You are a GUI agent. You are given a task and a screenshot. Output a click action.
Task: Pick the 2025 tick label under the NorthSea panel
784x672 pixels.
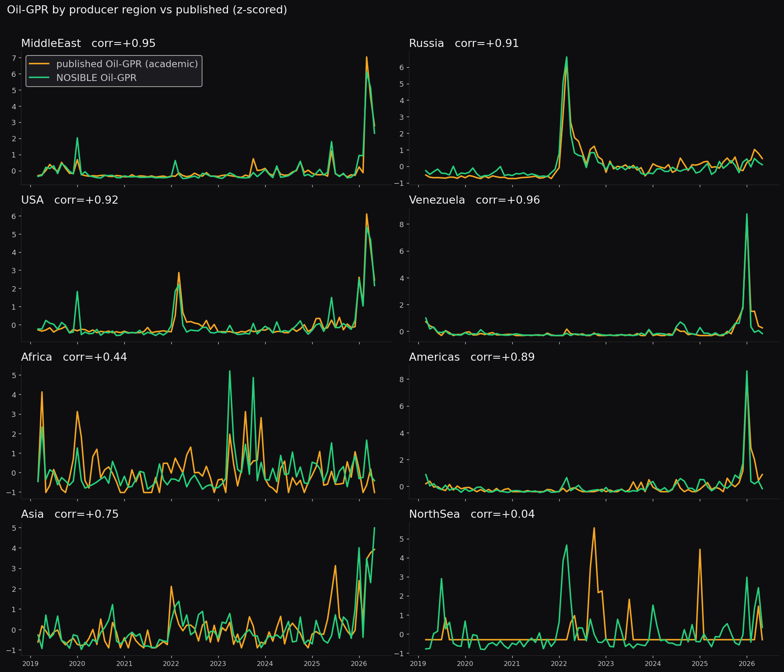(x=700, y=663)
